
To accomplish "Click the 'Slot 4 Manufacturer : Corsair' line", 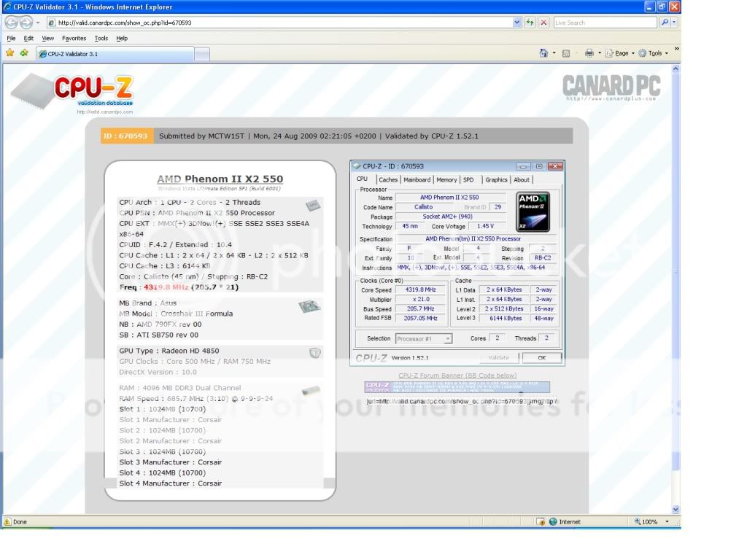I will coord(171,483).
